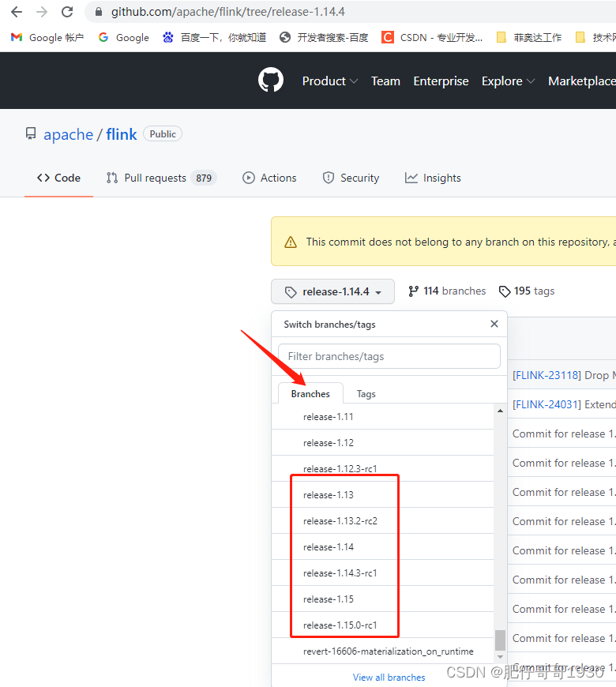Close the Switch branches/tags popup

[494, 324]
